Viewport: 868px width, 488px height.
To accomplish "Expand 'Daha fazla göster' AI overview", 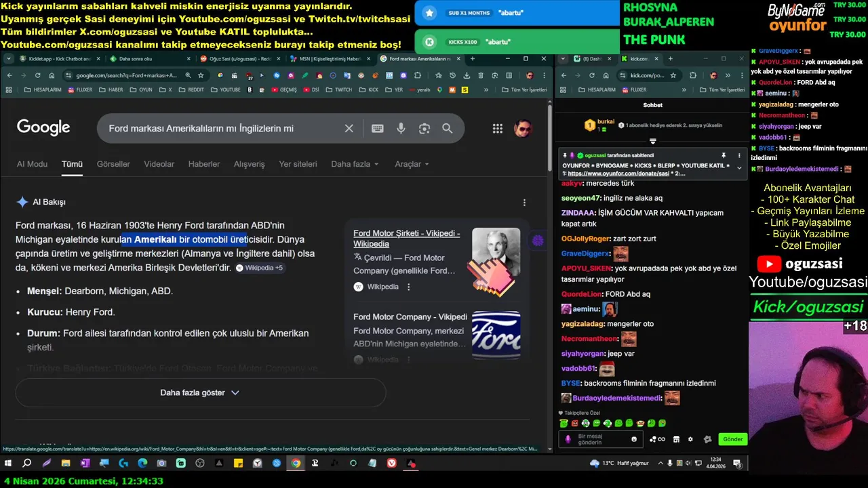I will [200, 392].
